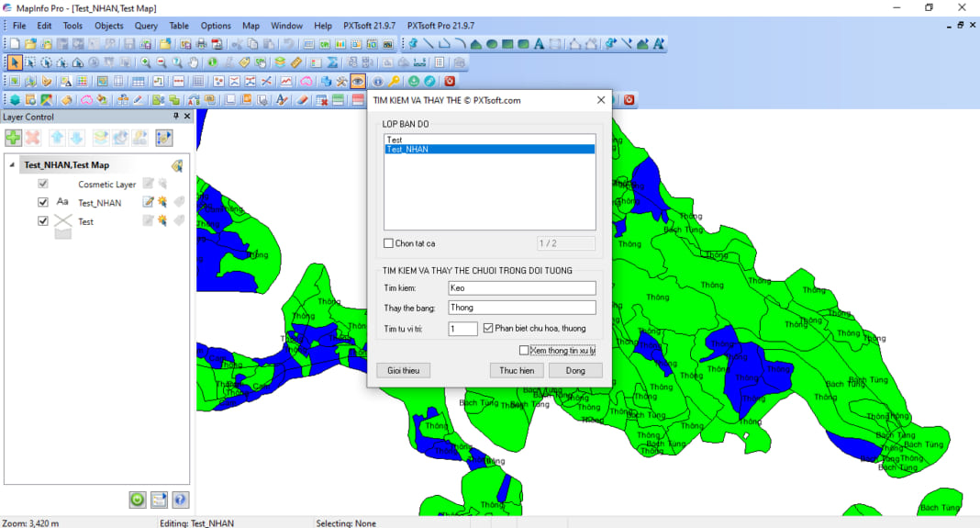Choose the Arc drawing tool
Screen dimensions: 980x528
(460, 44)
